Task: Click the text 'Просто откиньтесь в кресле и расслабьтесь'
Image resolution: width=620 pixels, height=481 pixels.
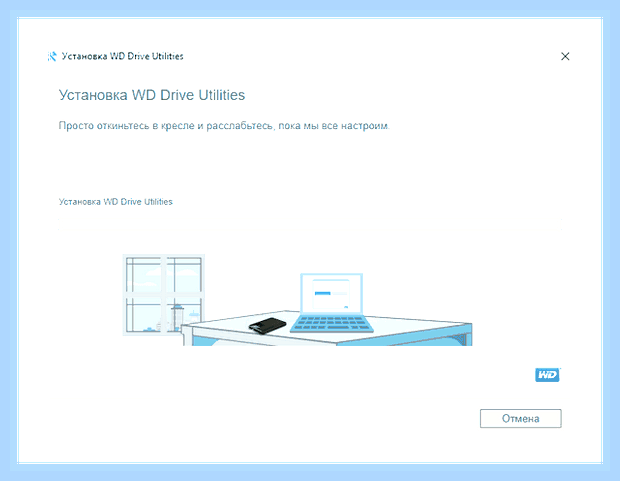Action: tap(166, 126)
